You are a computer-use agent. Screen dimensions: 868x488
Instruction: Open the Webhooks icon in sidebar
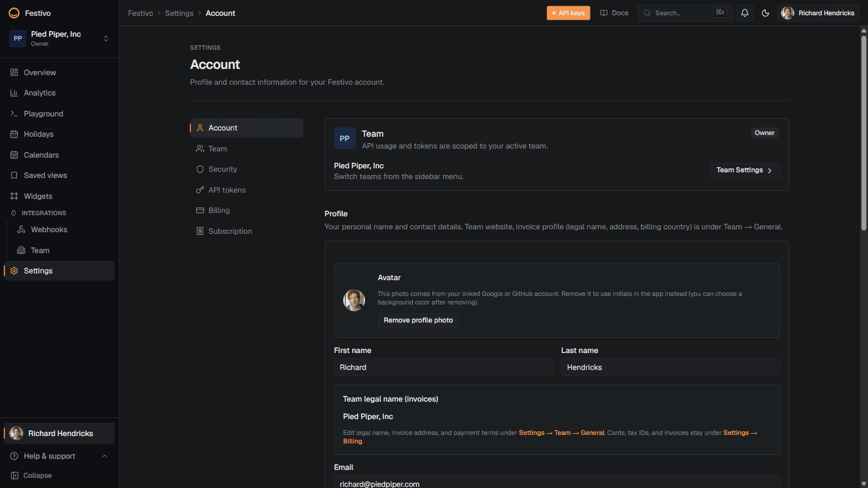[21, 230]
